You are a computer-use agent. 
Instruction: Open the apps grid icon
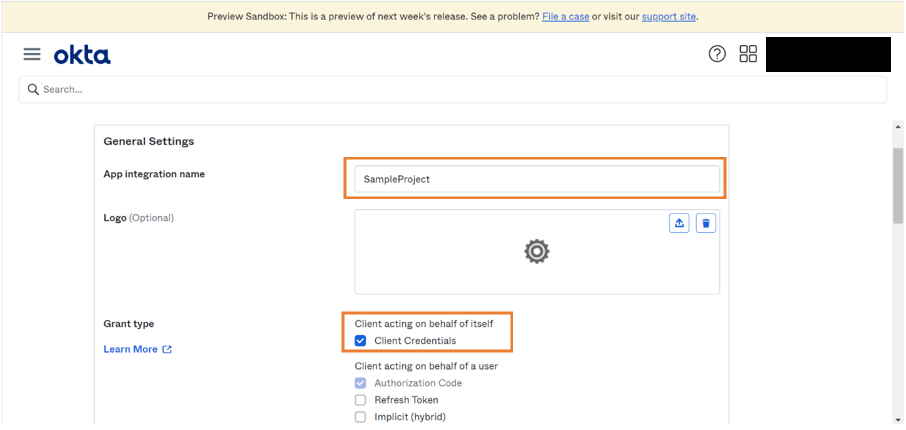748,54
